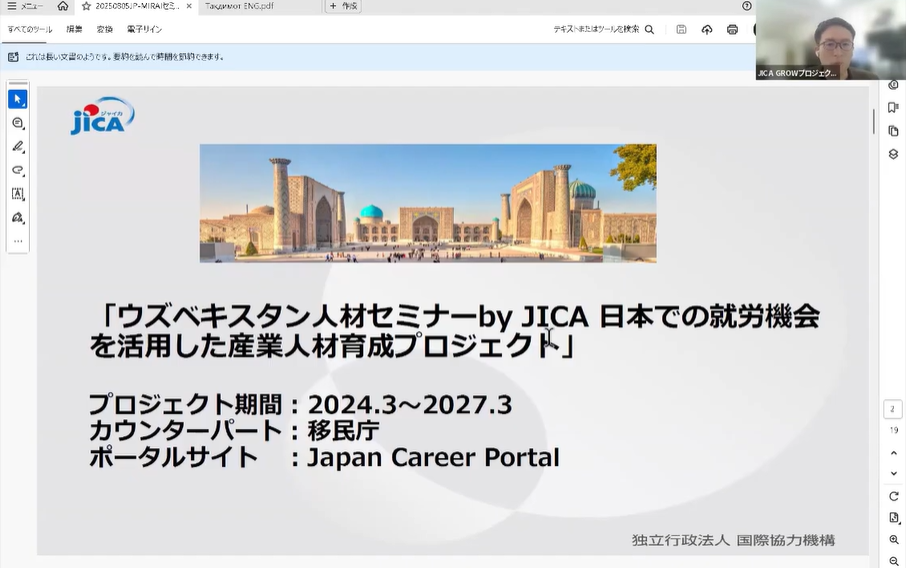Click the long-document summary banner text
The height and width of the screenshot is (568, 906).
(x=125, y=57)
